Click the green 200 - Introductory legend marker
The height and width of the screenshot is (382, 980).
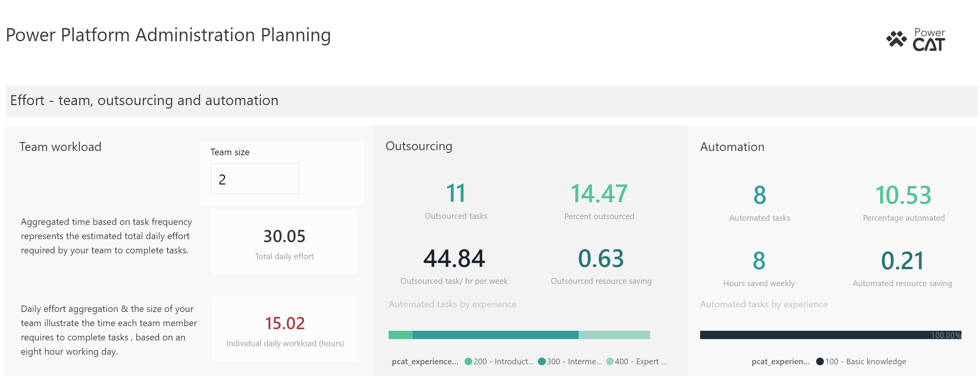pos(468,362)
